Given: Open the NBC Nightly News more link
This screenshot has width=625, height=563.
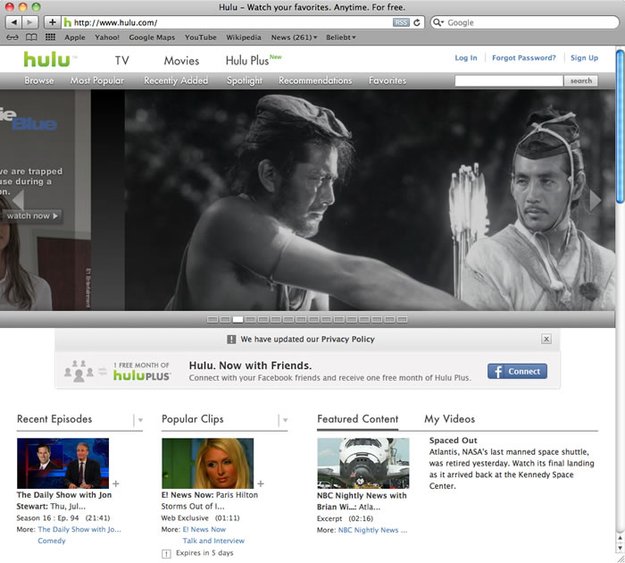Looking at the screenshot, I should tap(372, 530).
